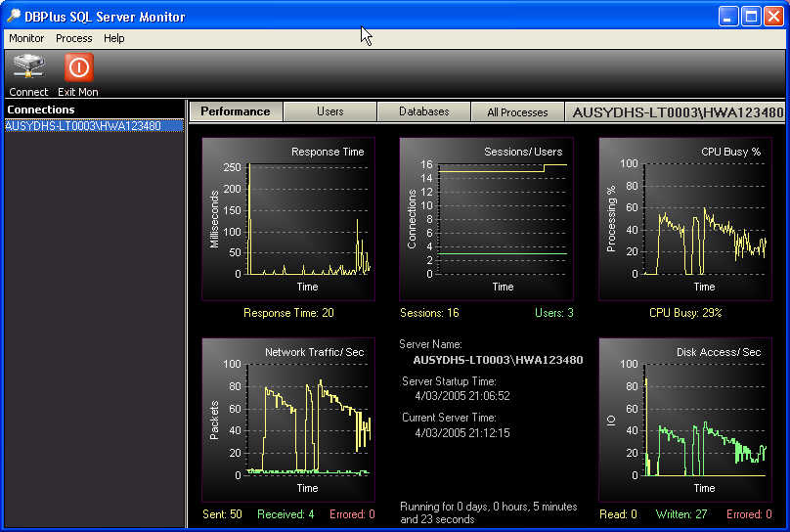Click the 'Written: 27' disk value

681,514
